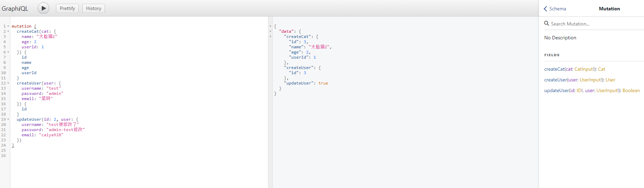Open the createCat field documentation
Image resolution: width=644 pixels, height=188 pixels.
point(554,69)
